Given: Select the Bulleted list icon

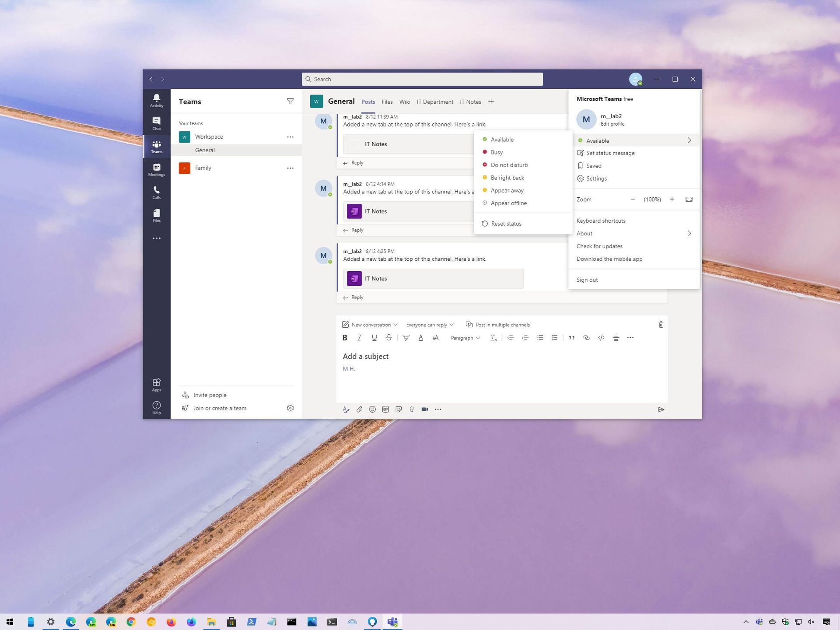Looking at the screenshot, I should 540,337.
